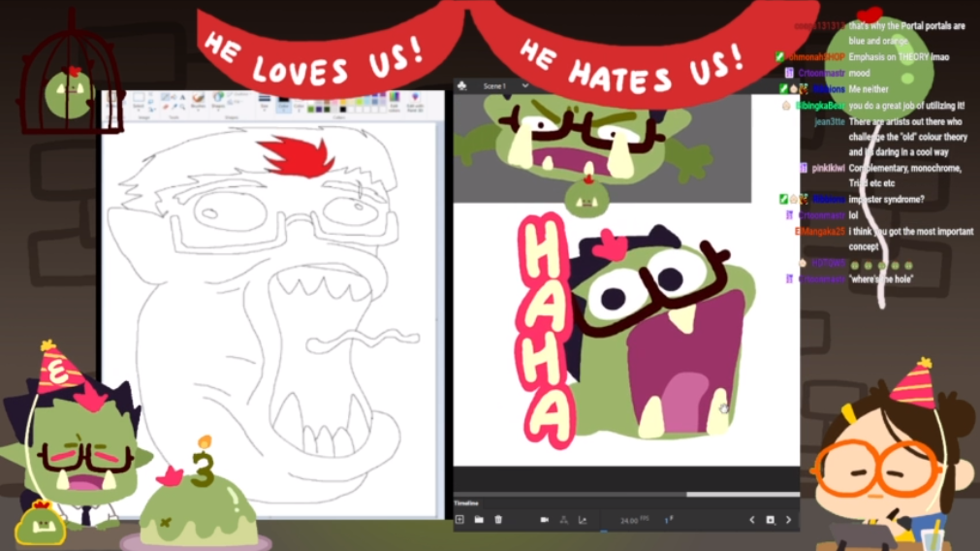Click the Scene 1 label
This screenshot has height=551, width=980.
(x=494, y=85)
